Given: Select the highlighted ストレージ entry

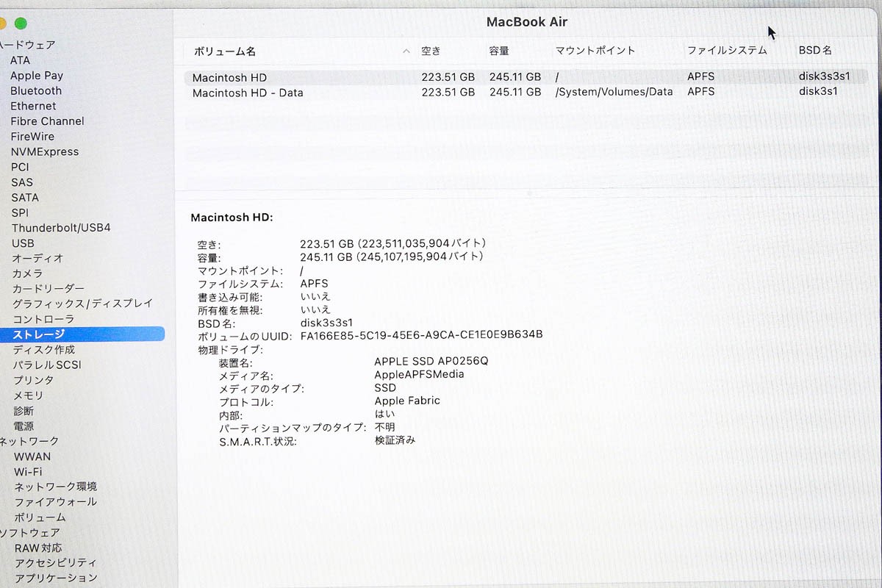Looking at the screenshot, I should coord(82,334).
